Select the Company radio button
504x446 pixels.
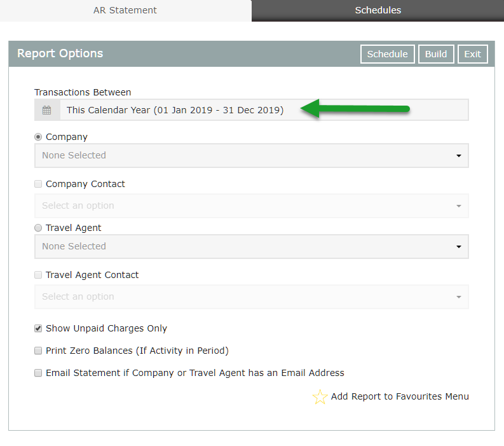point(38,137)
